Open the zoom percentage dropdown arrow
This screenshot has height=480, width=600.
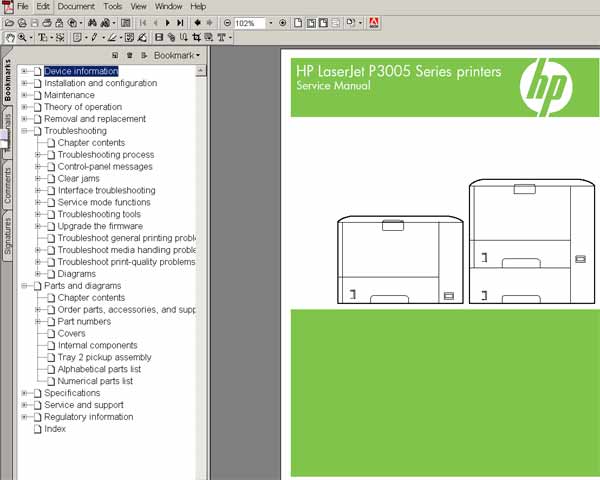pyautogui.click(x=271, y=23)
